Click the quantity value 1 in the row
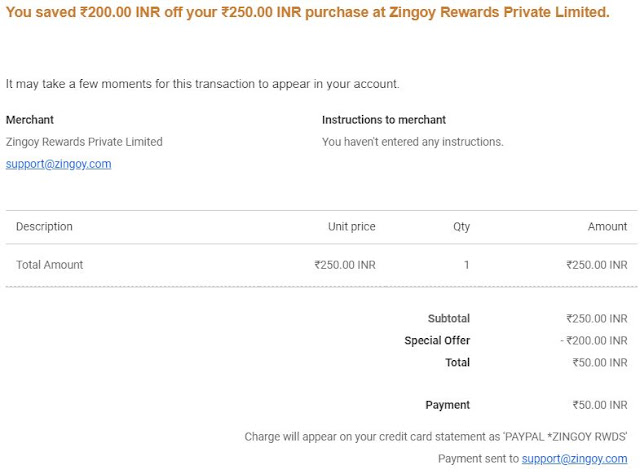The width and height of the screenshot is (640, 474). tap(467, 265)
